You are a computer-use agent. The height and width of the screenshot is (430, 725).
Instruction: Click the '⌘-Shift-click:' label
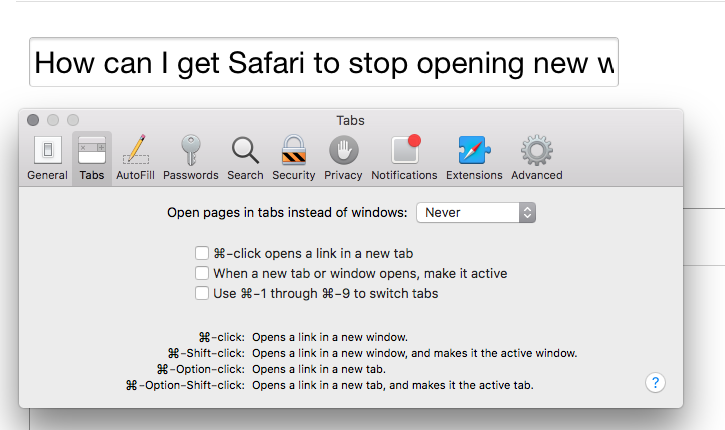pos(206,353)
